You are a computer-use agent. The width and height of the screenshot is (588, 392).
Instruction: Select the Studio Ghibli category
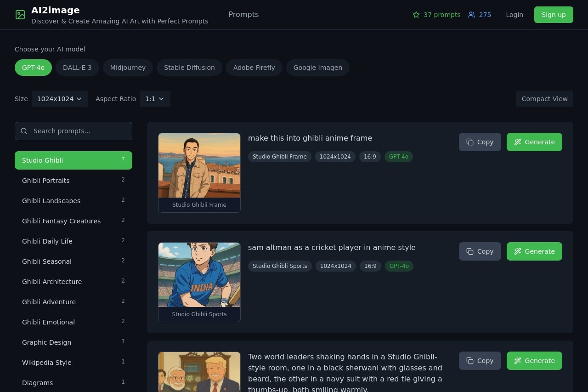tap(73, 160)
